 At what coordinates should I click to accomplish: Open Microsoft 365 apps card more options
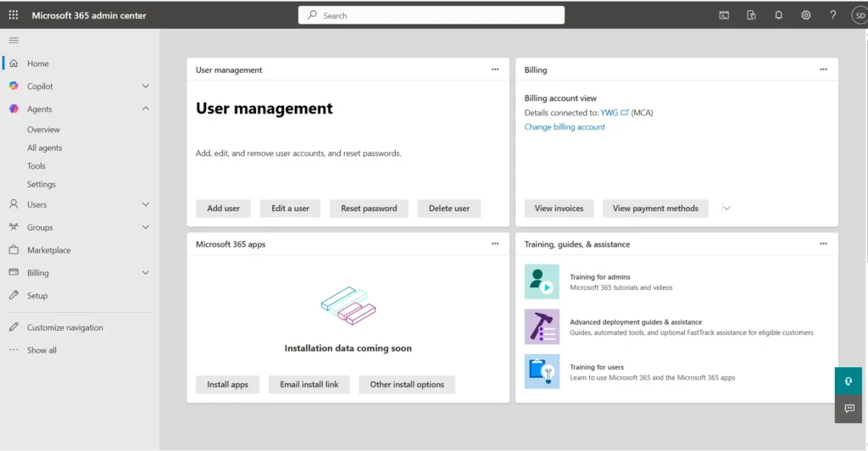[495, 244]
